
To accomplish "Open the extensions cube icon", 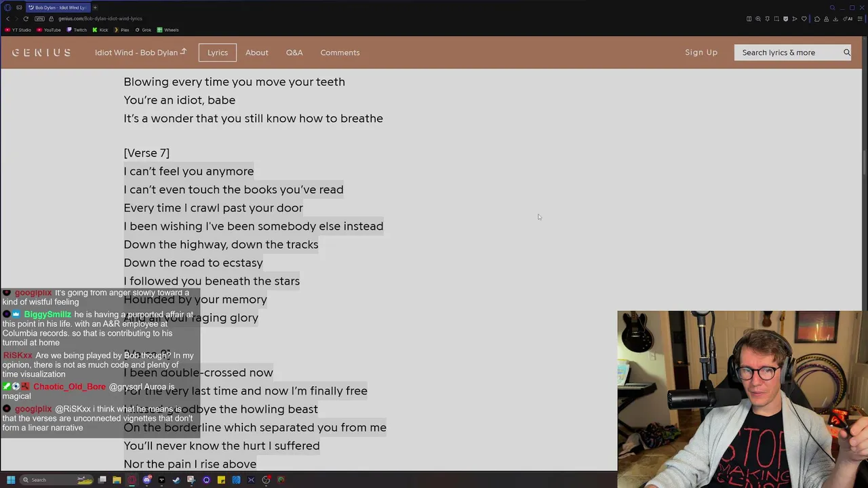I will [x=817, y=19].
